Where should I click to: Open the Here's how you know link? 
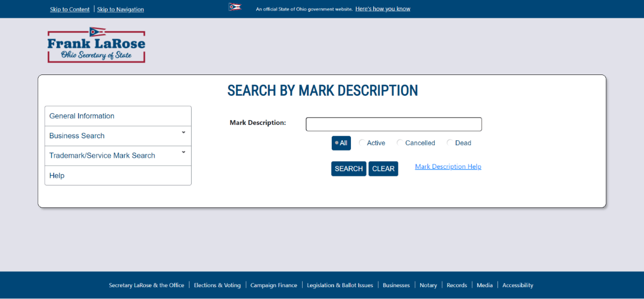(383, 9)
